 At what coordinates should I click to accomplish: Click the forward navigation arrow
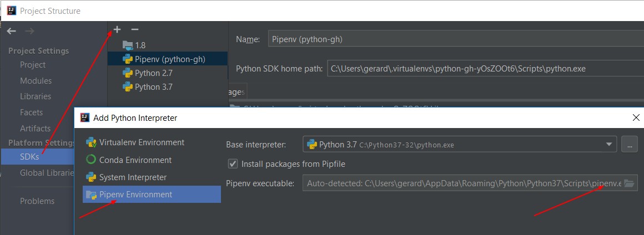tap(29, 32)
